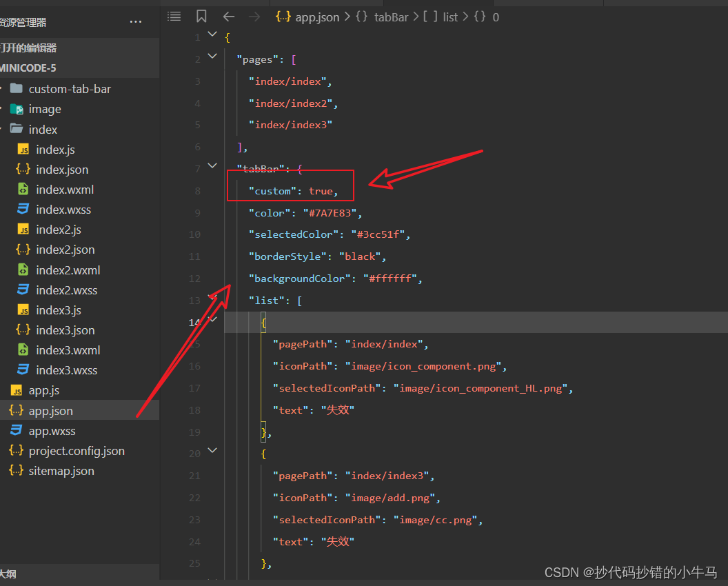Collapse the tabBar fold arrow on line 7
This screenshot has height=586, width=728.
click(x=212, y=165)
